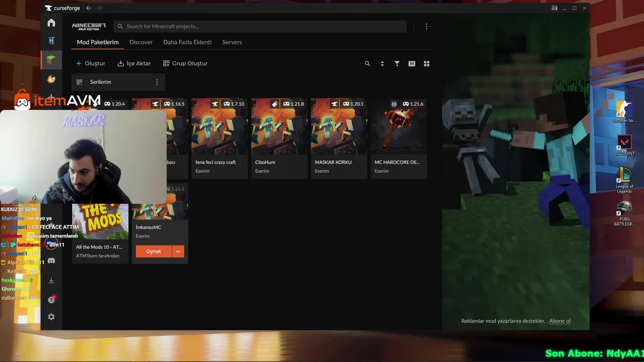Click the Minecraft Java Edition logo
The height and width of the screenshot is (362, 644).
pyautogui.click(x=89, y=27)
